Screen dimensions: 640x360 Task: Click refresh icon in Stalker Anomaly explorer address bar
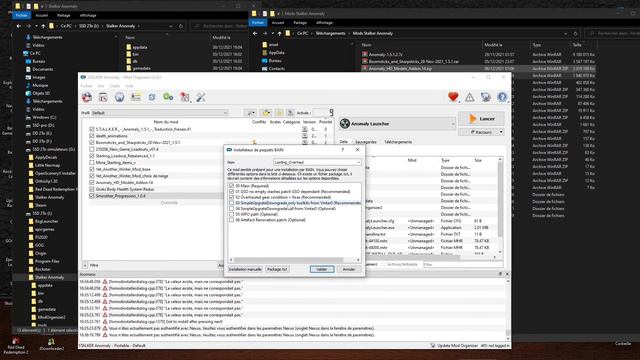click(181, 26)
